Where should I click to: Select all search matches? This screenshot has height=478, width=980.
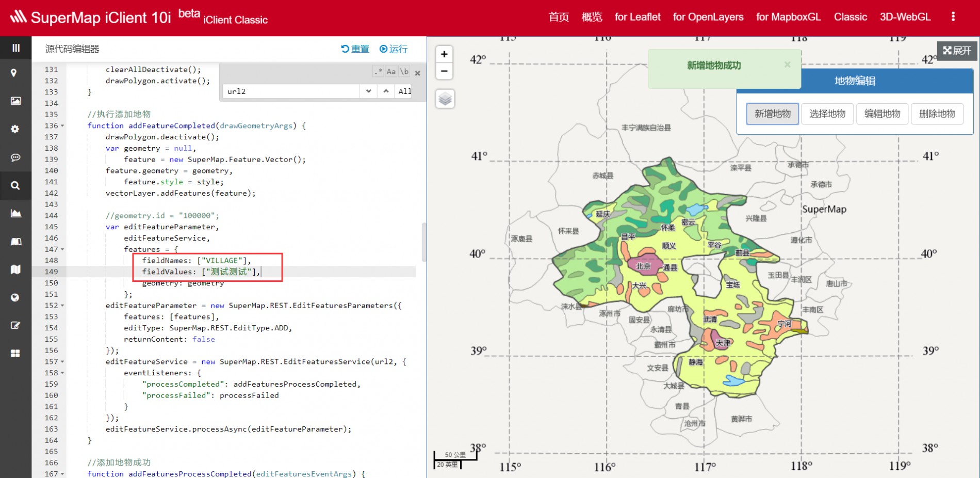pyautogui.click(x=404, y=91)
